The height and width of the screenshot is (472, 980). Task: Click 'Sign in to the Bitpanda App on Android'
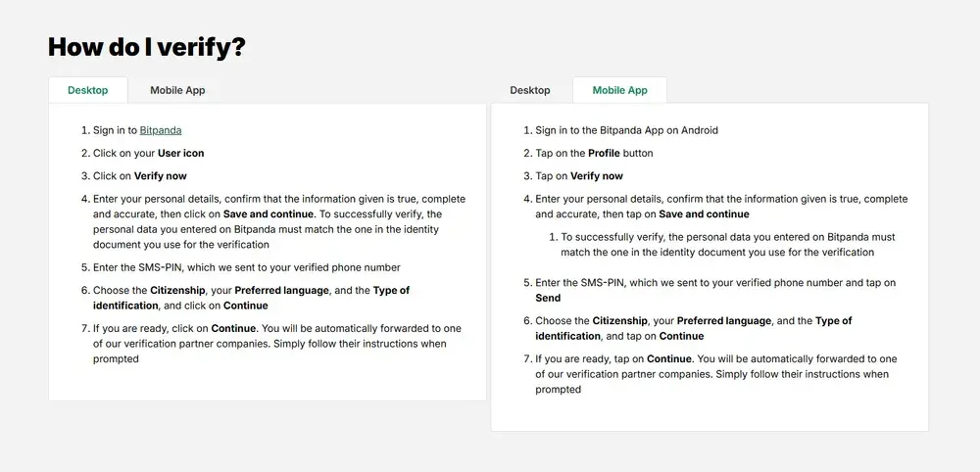(x=627, y=130)
